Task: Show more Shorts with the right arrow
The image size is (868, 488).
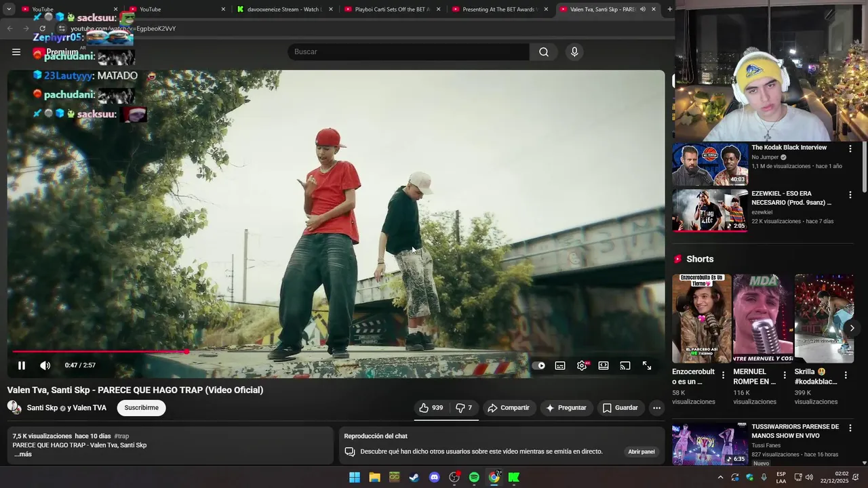Action: [x=852, y=328]
